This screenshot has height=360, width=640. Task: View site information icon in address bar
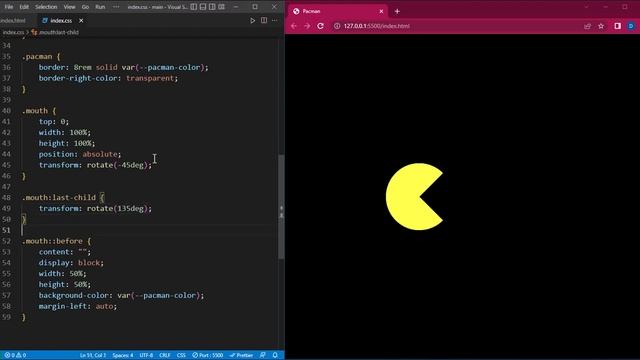tap(337, 26)
